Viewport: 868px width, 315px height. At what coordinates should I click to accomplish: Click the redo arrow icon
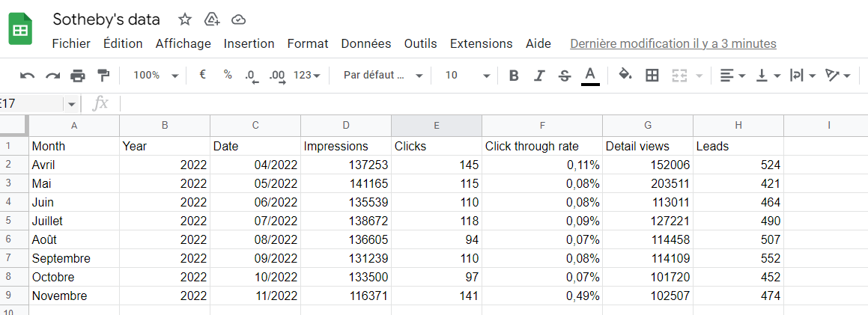(52, 76)
